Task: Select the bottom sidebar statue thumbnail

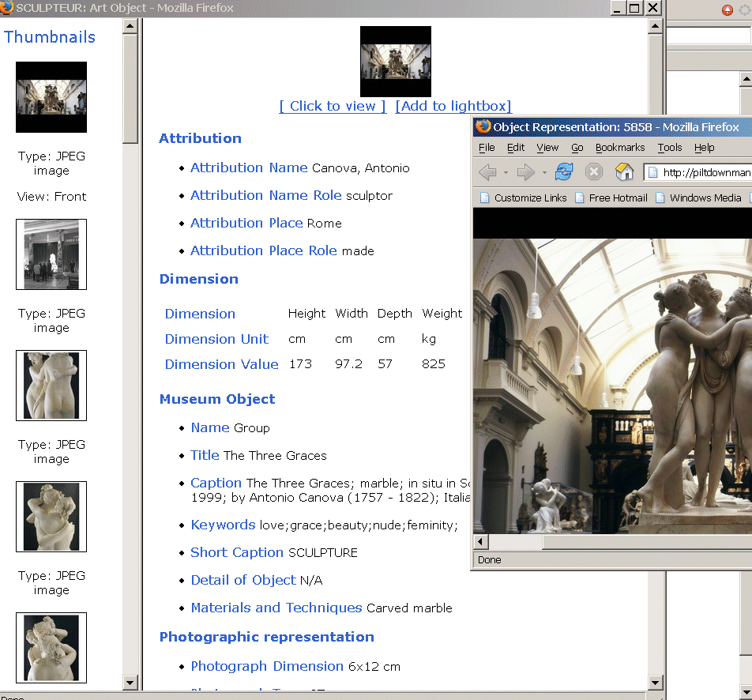Action: point(51,648)
